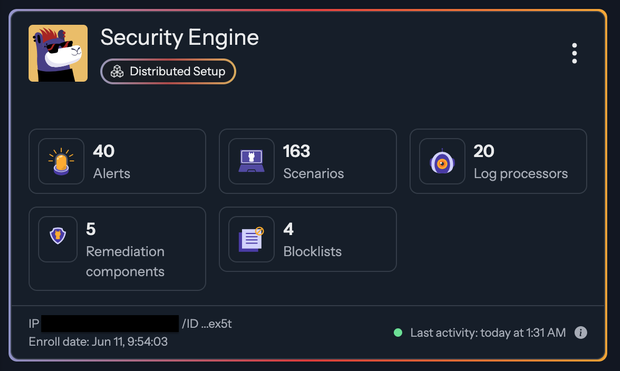Click the Last activity timestamp text

(x=488, y=333)
